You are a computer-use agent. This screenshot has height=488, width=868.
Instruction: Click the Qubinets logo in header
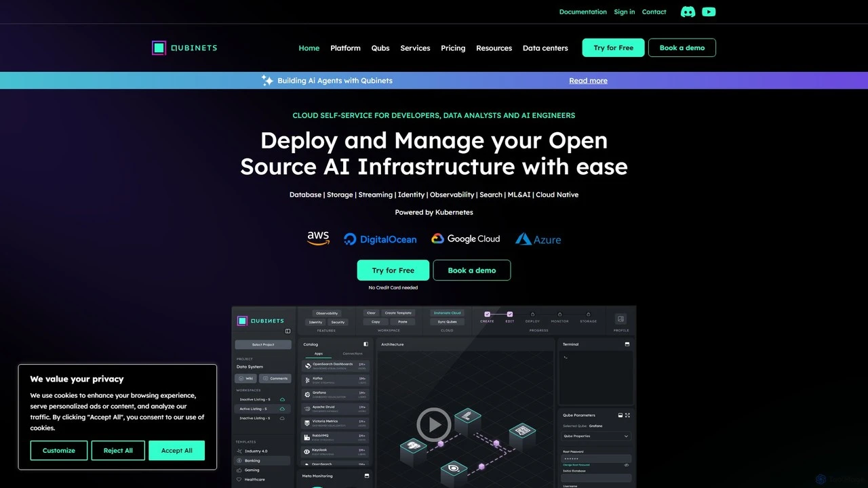point(184,48)
